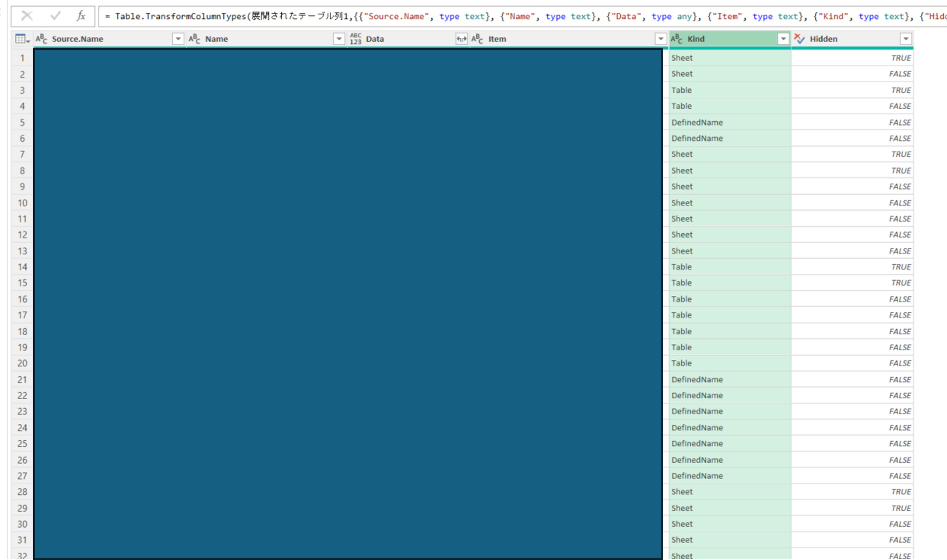947x560 pixels.
Task: Open the Name column filter dropdown
Action: click(339, 39)
